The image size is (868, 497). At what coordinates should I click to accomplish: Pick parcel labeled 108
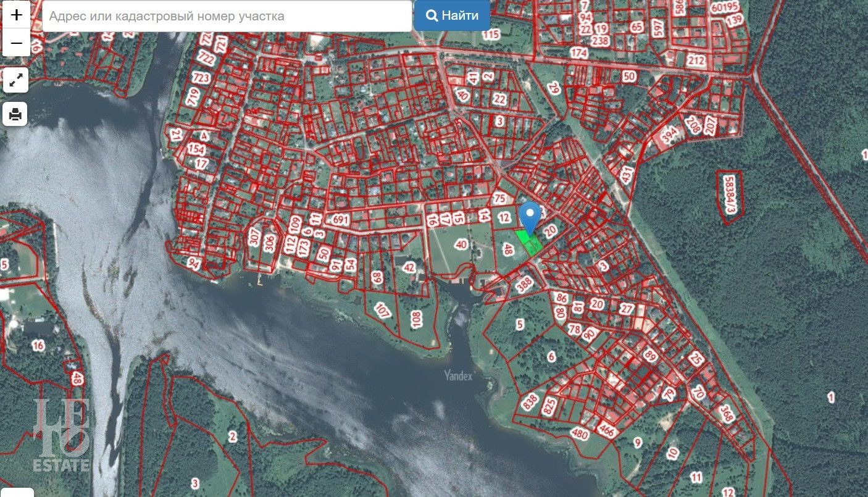click(x=416, y=319)
